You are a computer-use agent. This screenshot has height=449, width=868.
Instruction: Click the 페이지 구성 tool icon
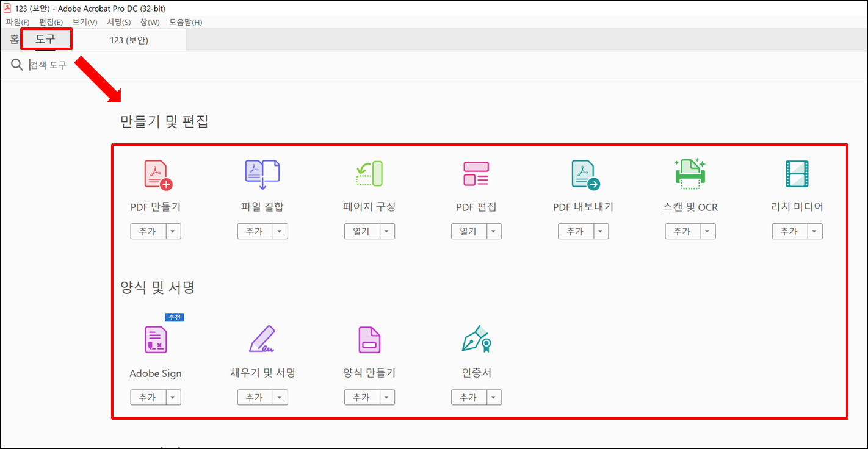coord(369,174)
